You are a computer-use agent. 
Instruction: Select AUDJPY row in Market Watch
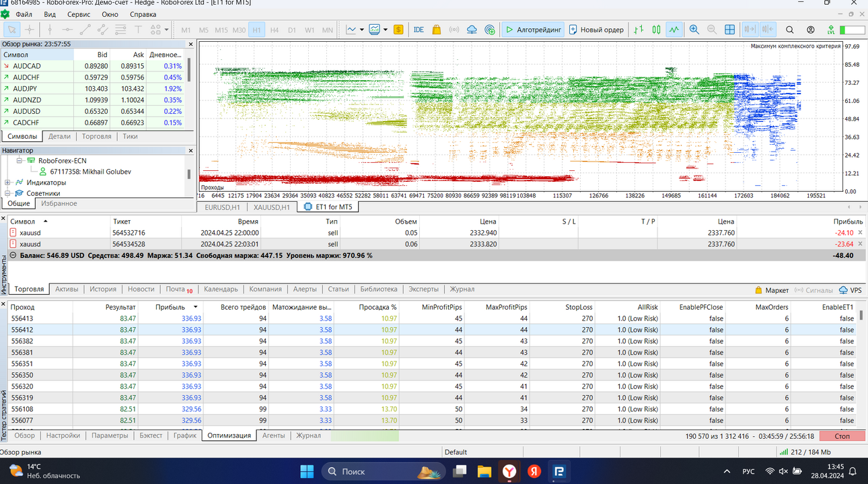93,89
